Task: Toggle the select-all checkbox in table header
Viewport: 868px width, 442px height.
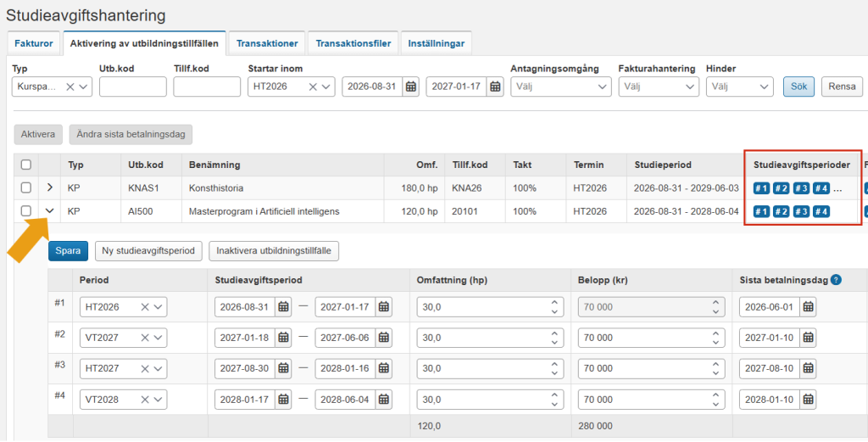Action: (26, 165)
